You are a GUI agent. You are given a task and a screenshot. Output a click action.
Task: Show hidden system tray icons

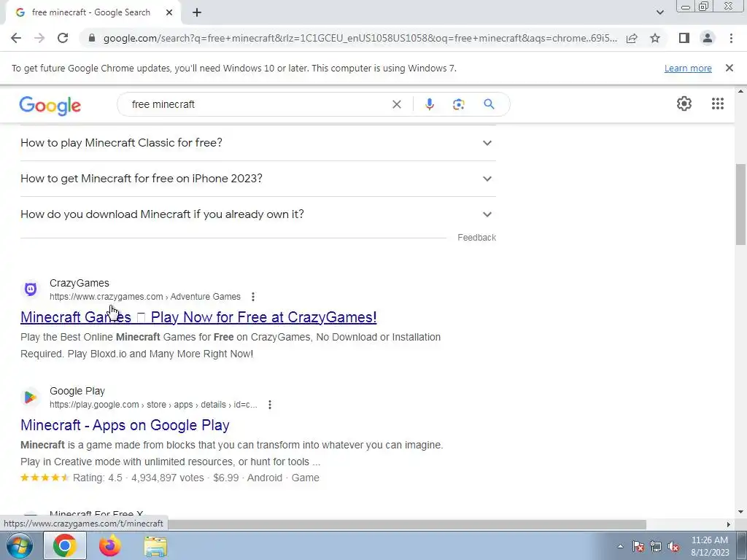point(620,546)
